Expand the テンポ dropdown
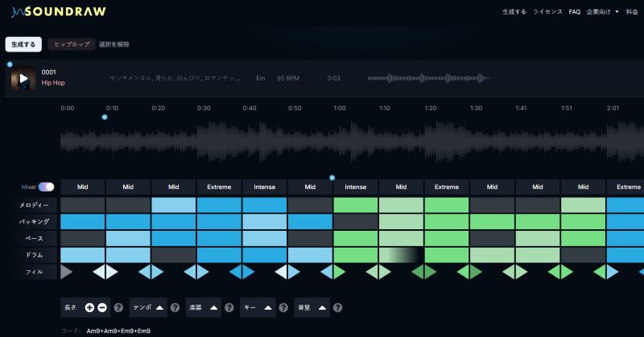The image size is (644, 337). pyautogui.click(x=159, y=307)
